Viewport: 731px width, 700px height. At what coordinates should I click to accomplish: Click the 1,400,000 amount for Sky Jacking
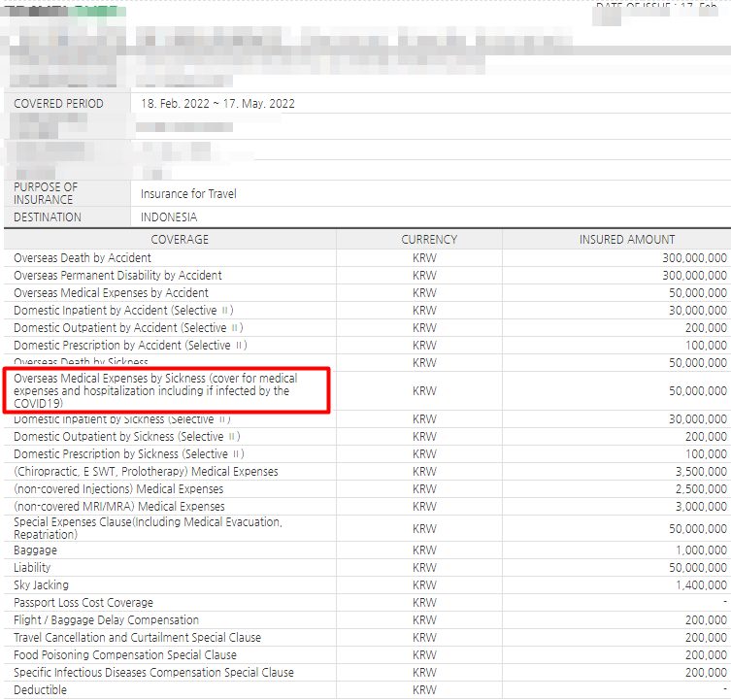pos(701,584)
